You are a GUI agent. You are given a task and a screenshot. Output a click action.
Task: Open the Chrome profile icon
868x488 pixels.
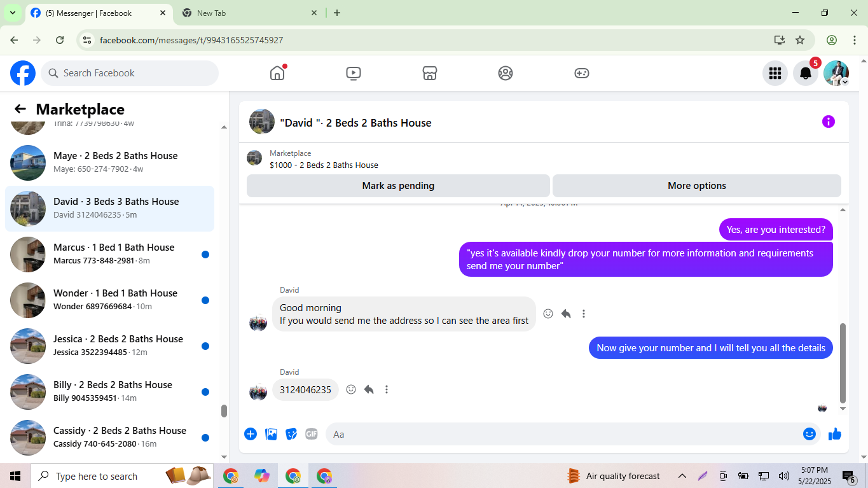click(x=832, y=40)
